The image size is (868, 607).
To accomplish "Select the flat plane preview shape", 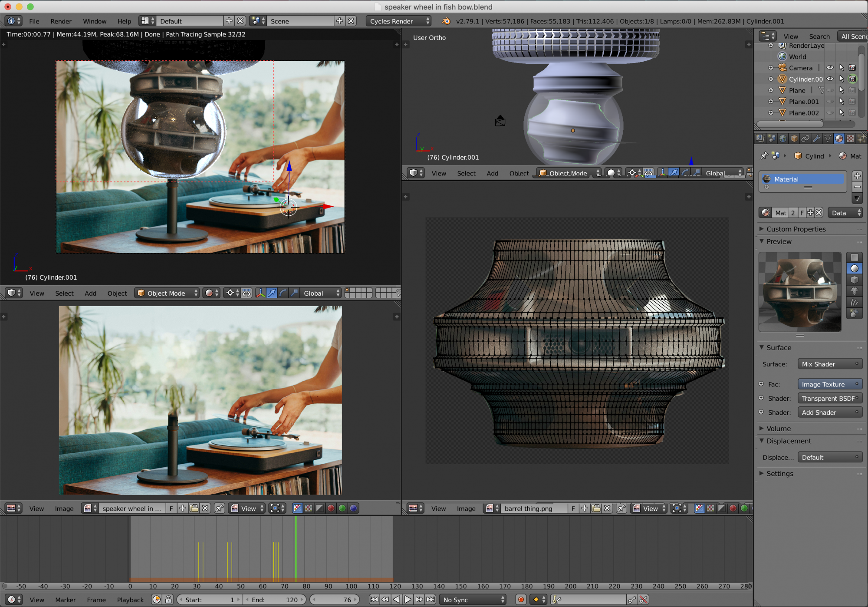I will click(x=855, y=257).
